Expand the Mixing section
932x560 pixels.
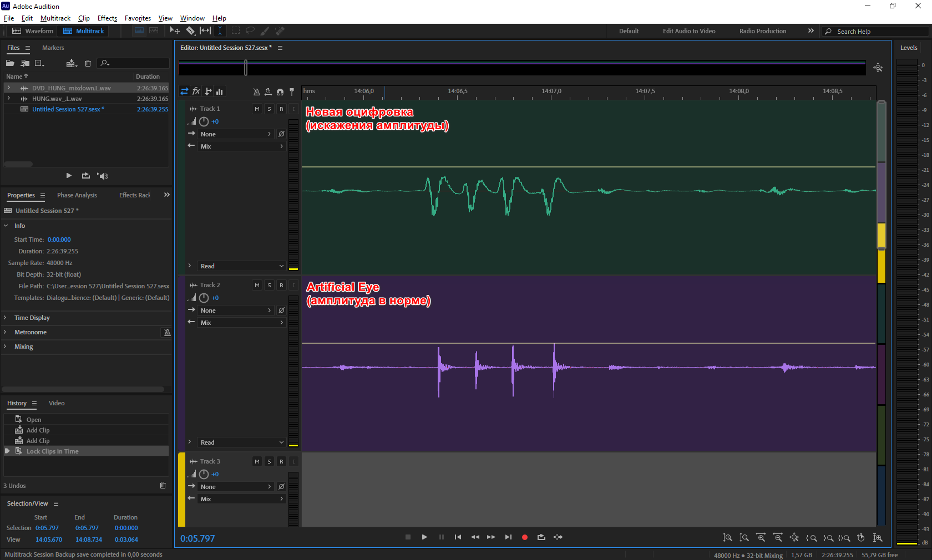tap(6, 347)
